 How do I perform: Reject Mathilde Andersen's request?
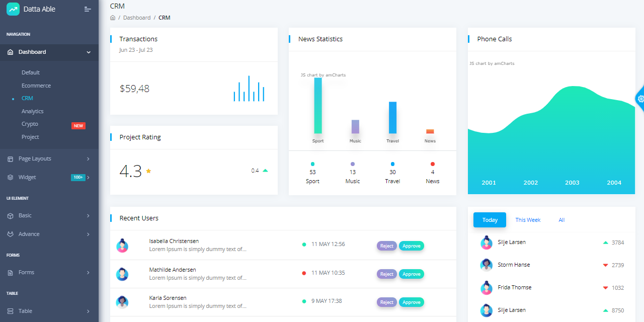click(386, 274)
